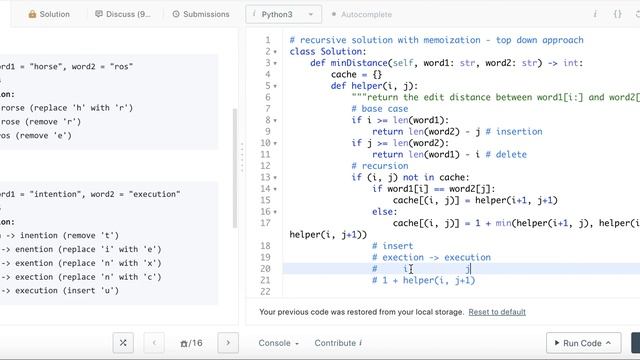Collapse the code fold arrow at line 10

coord(275,143)
